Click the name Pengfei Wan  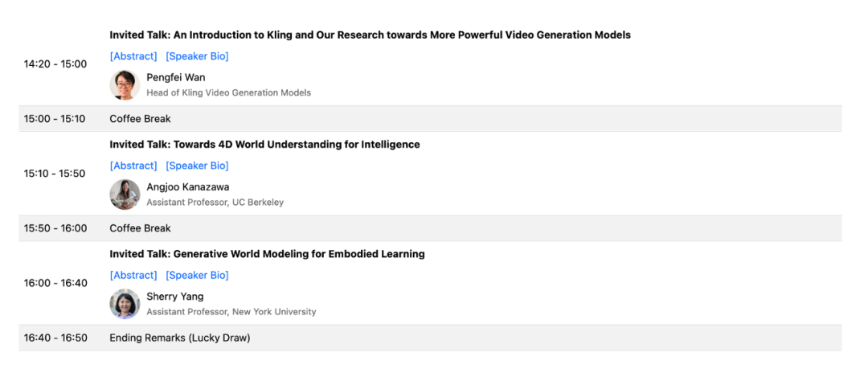pyautogui.click(x=175, y=77)
